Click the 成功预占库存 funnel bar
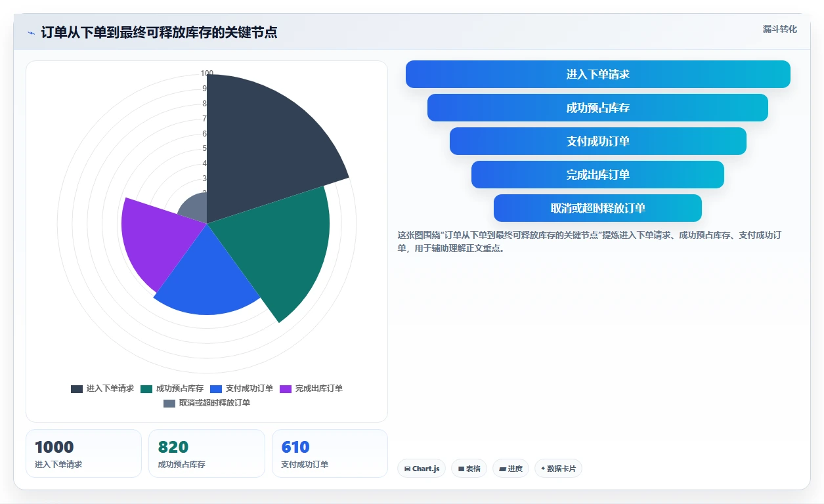The image size is (824, 504). [597, 108]
